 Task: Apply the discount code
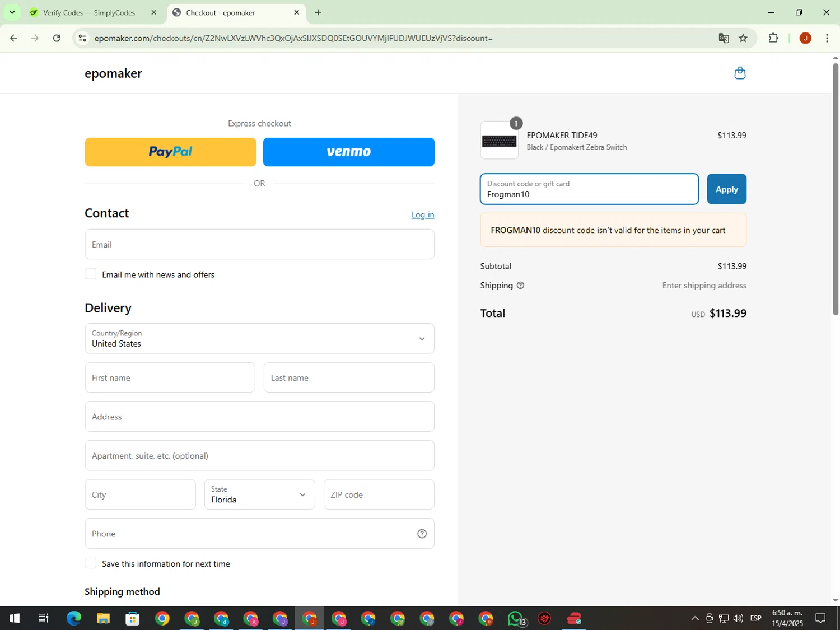(726, 189)
